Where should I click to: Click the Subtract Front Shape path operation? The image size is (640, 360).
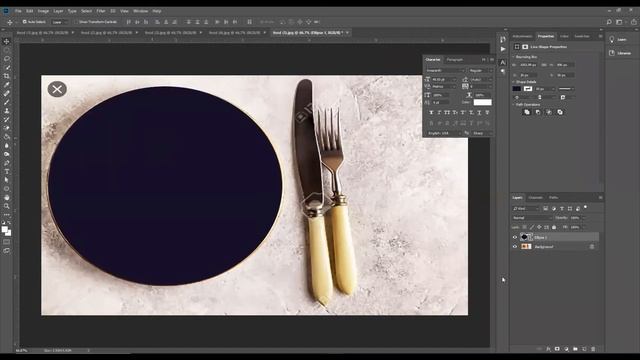pyautogui.click(x=538, y=112)
